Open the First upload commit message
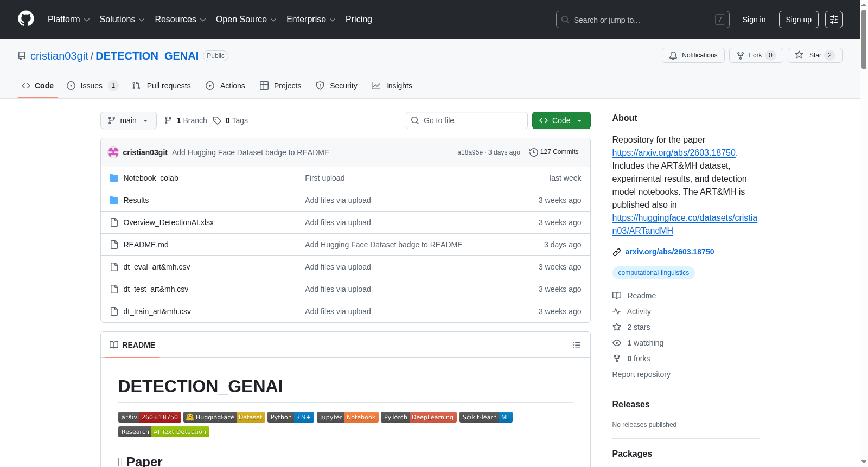Image resolution: width=868 pixels, height=467 pixels. click(x=325, y=178)
